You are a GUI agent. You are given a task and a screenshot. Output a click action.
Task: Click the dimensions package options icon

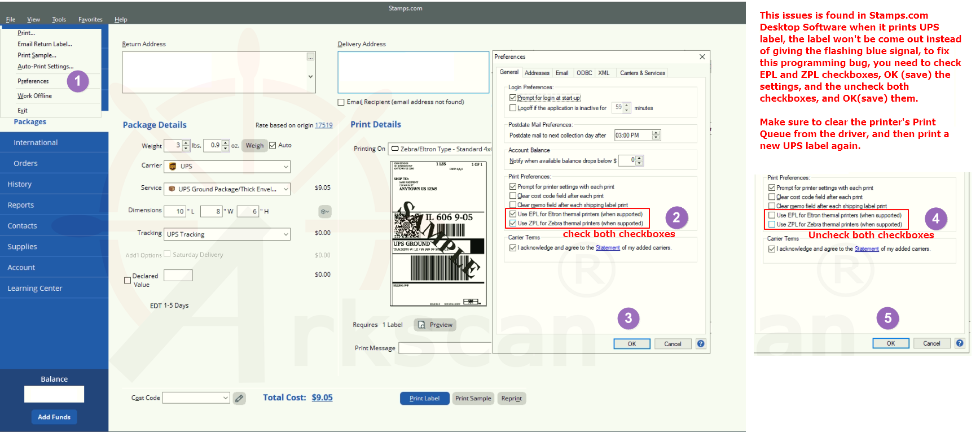[x=325, y=211]
